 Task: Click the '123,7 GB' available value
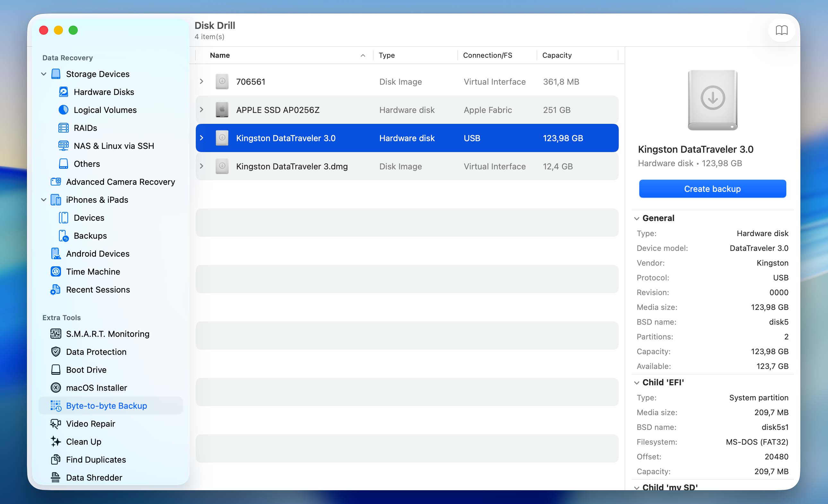772,366
